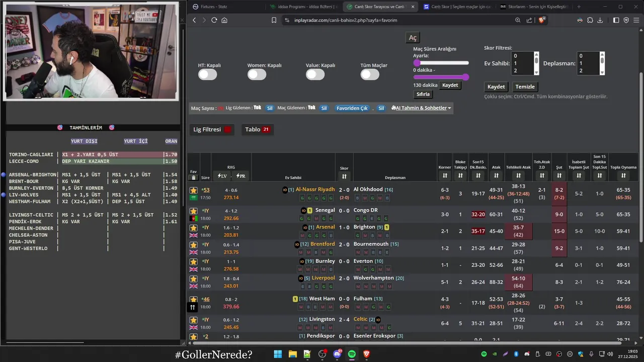This screenshot has width=644, height=362.
Task: Click the maximum match time slider handle
Action: pos(465,77)
